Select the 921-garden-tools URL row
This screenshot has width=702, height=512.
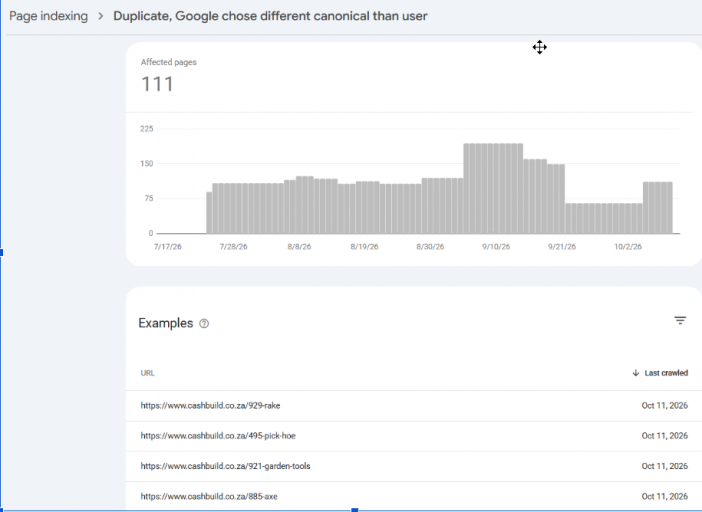pos(414,466)
